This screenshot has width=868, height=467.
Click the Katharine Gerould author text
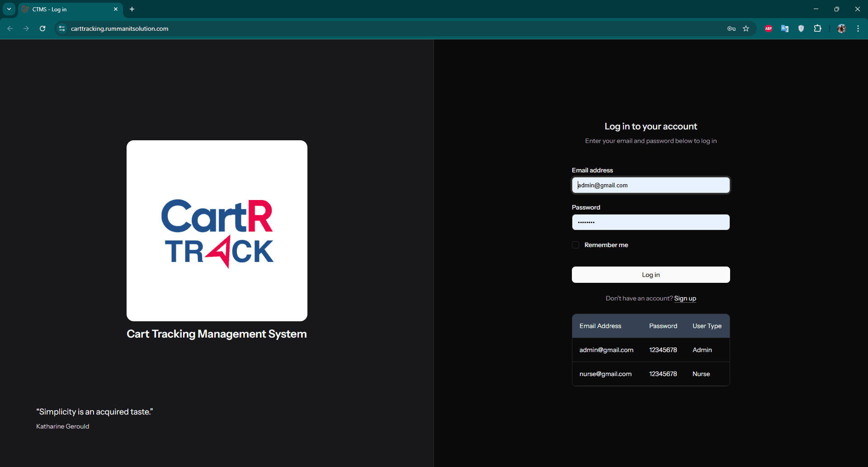63,426
